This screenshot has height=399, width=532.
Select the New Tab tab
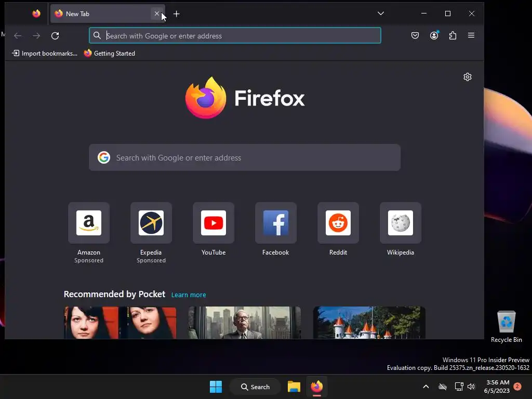click(108, 14)
